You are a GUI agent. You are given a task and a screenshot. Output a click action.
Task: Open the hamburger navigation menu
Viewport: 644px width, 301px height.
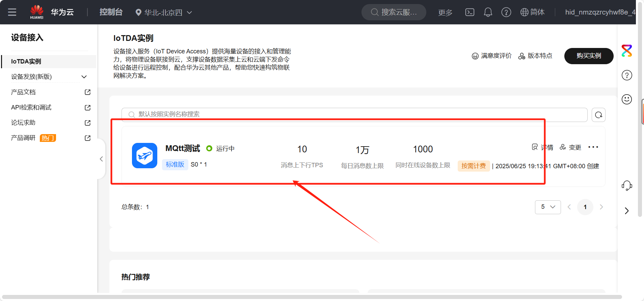click(x=12, y=12)
